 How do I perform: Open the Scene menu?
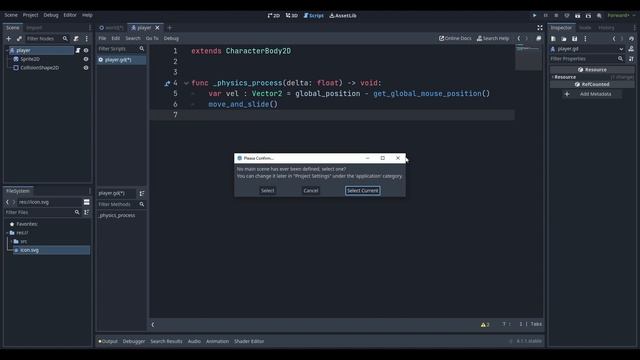tap(11, 15)
